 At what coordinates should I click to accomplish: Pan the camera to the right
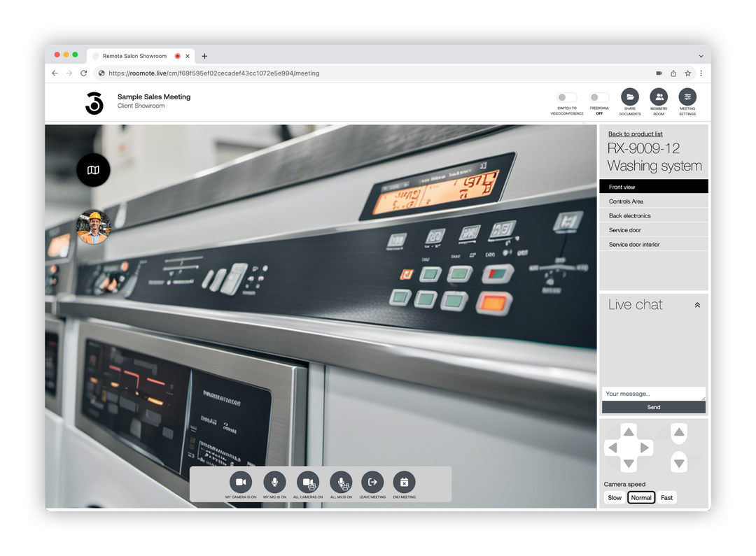645,448
